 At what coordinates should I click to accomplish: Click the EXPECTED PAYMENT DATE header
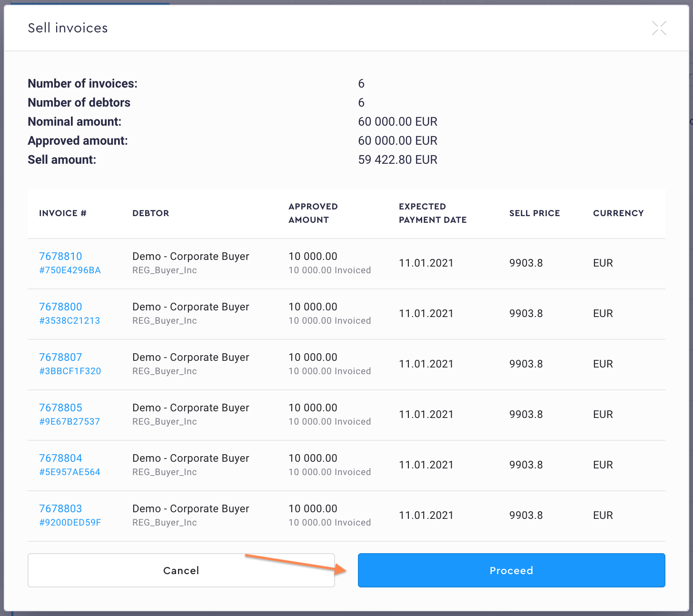tap(432, 213)
